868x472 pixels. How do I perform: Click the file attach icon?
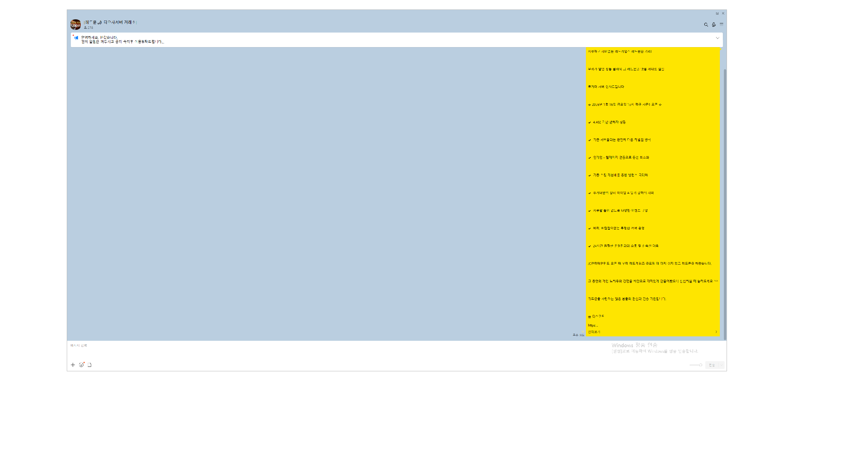(x=90, y=365)
